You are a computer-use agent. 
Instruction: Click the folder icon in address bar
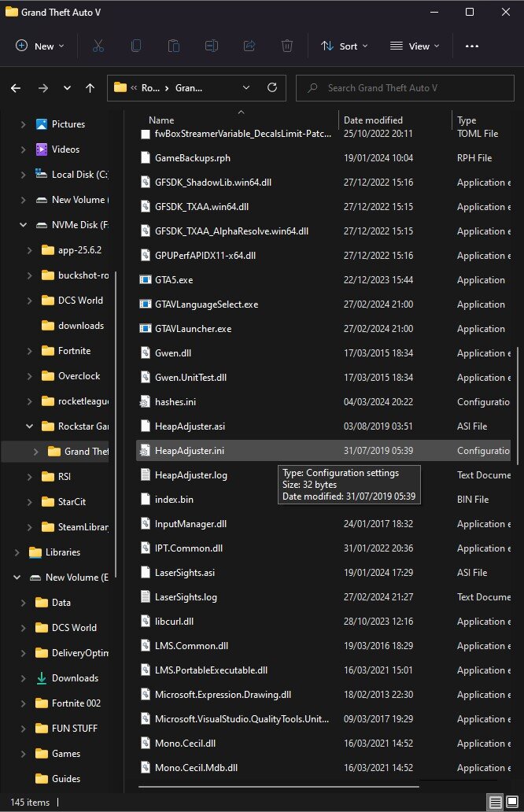pos(120,87)
